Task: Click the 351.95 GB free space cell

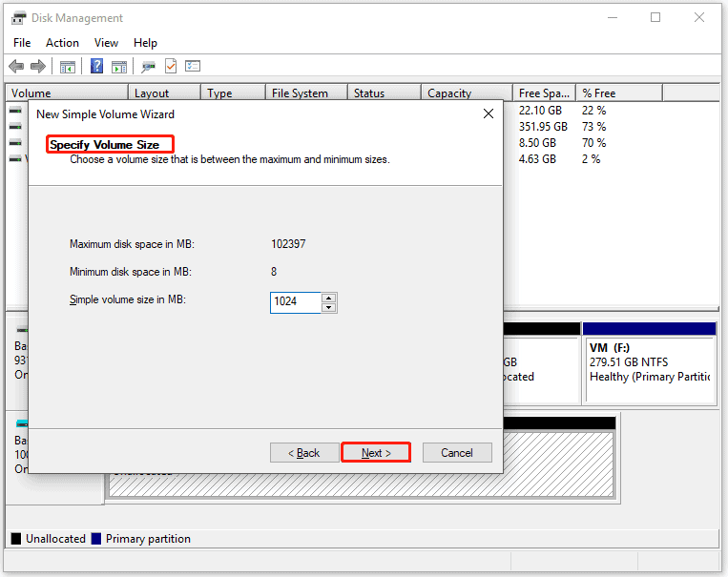Action: pyautogui.click(x=543, y=127)
